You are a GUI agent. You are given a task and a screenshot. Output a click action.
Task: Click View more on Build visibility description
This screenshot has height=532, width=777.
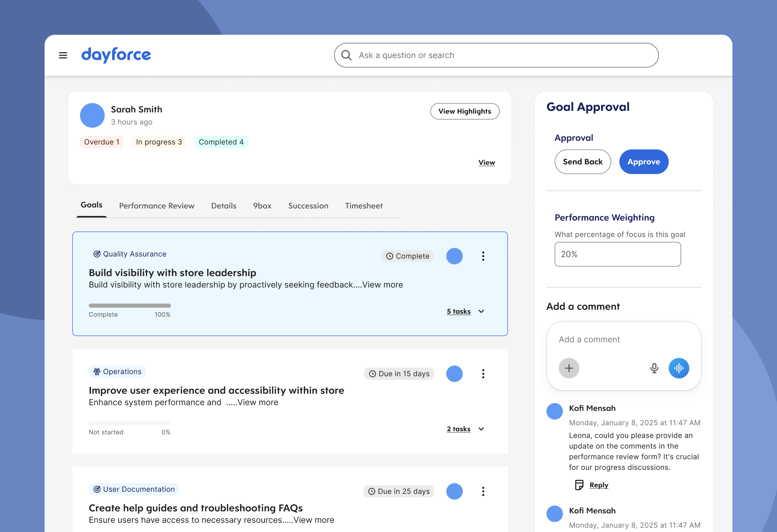383,285
